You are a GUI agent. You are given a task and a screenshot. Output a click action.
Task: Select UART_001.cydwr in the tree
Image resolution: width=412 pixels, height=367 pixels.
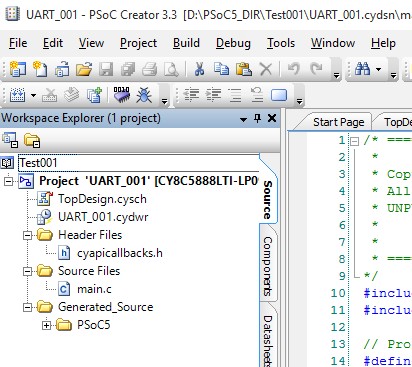pyautogui.click(x=103, y=217)
